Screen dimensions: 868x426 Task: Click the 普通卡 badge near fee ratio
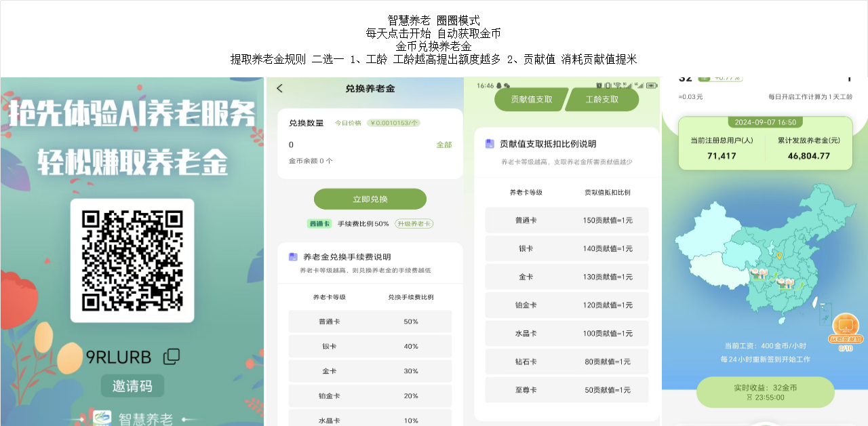319,223
